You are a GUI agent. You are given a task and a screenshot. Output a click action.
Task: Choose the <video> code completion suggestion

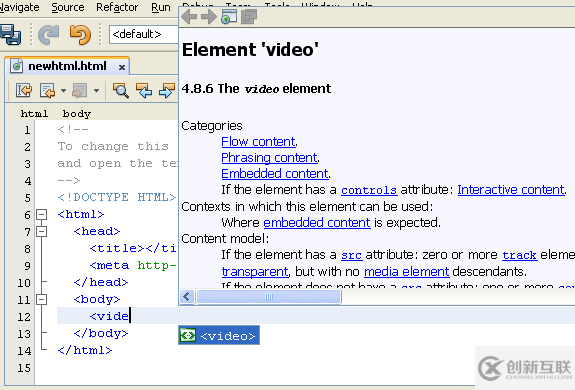(219, 335)
